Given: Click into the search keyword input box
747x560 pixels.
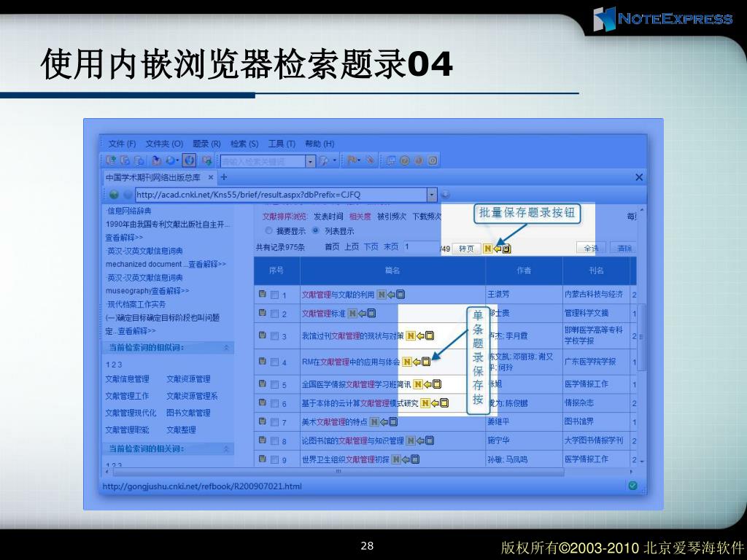Looking at the screenshot, I should (263, 161).
